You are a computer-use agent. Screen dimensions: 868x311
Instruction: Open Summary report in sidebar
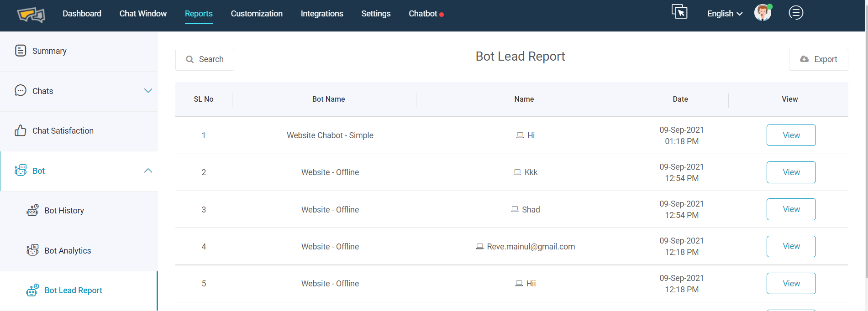click(x=79, y=51)
